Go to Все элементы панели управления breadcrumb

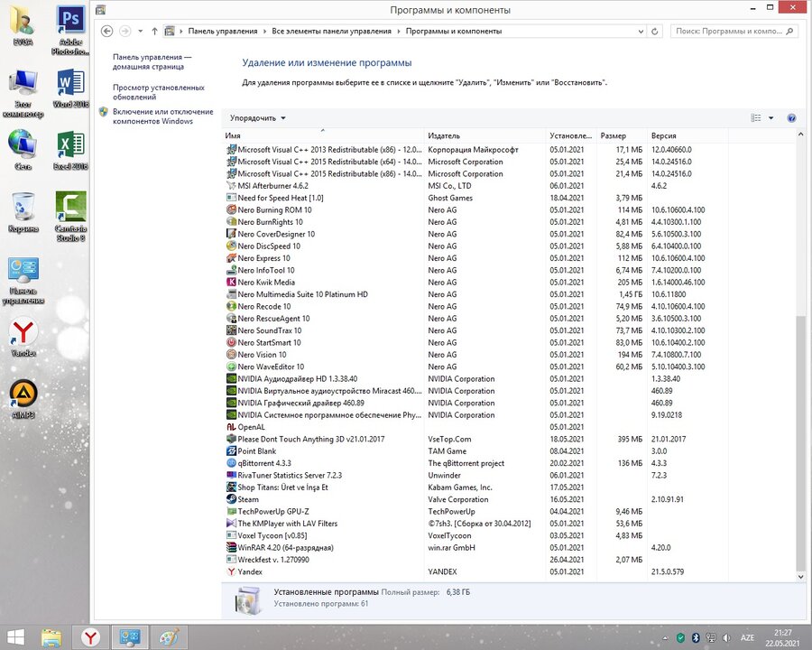point(331,31)
